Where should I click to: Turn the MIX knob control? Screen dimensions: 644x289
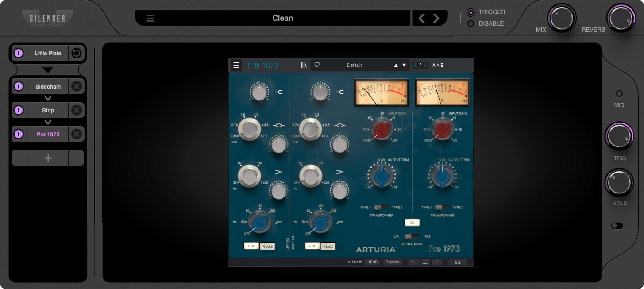561,18
